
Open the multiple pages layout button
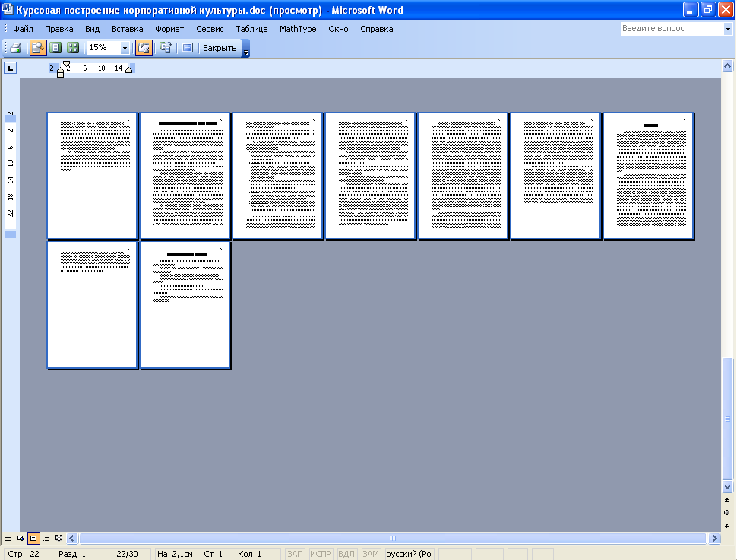[73, 47]
